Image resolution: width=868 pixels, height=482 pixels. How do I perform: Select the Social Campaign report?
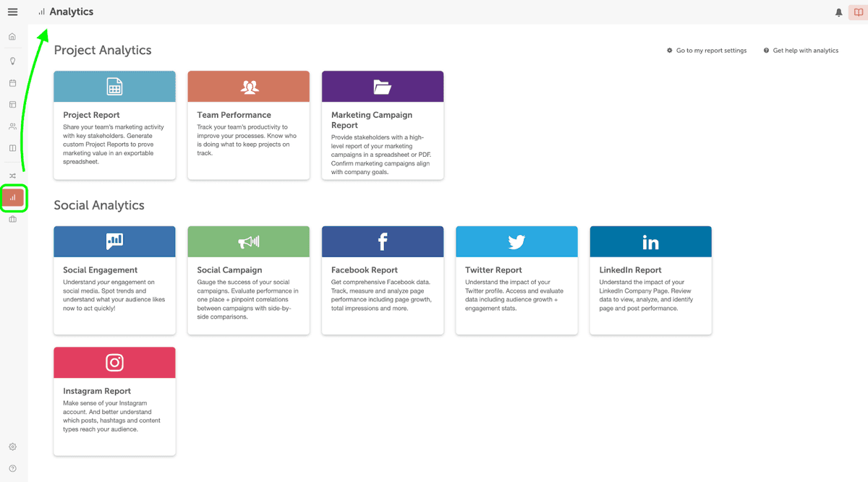coord(248,280)
